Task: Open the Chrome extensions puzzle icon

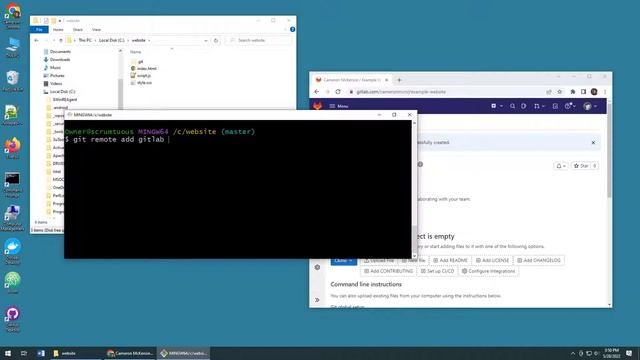Action: [573, 92]
